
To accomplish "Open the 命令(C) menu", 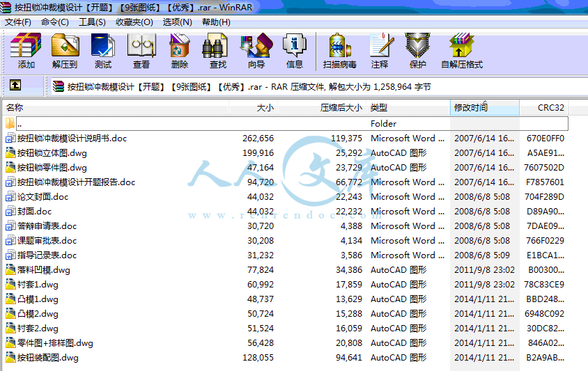I will pyautogui.click(x=55, y=22).
